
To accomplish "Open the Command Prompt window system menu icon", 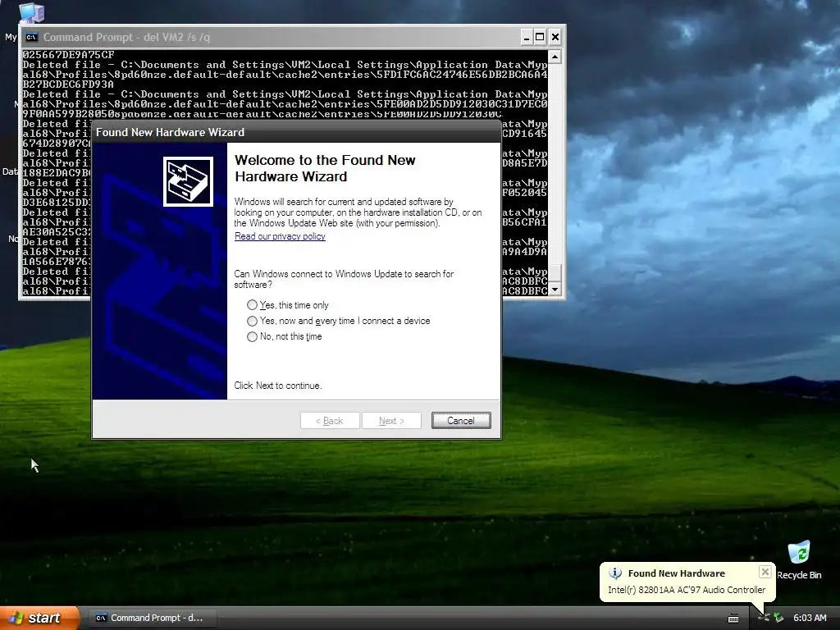I will [32, 37].
